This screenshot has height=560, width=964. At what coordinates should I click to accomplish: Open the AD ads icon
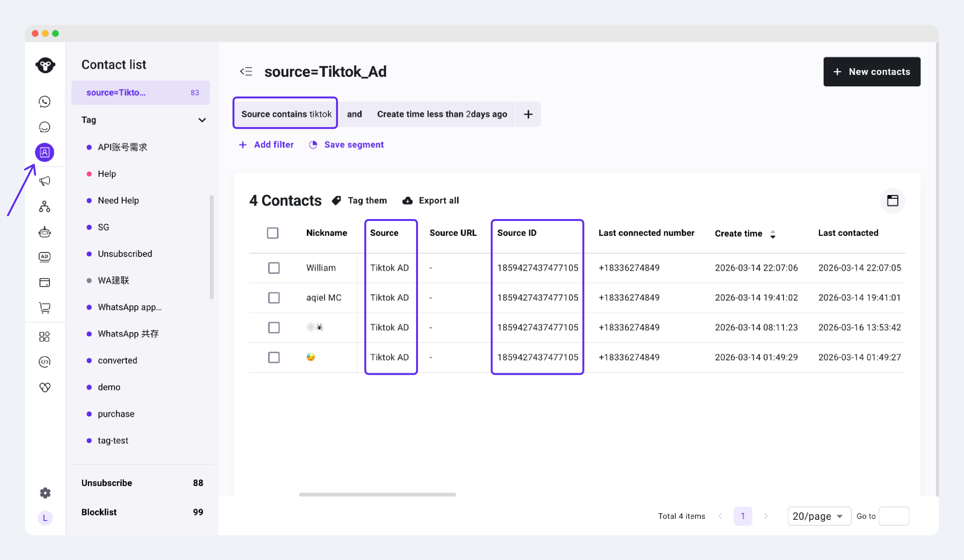[45, 257]
